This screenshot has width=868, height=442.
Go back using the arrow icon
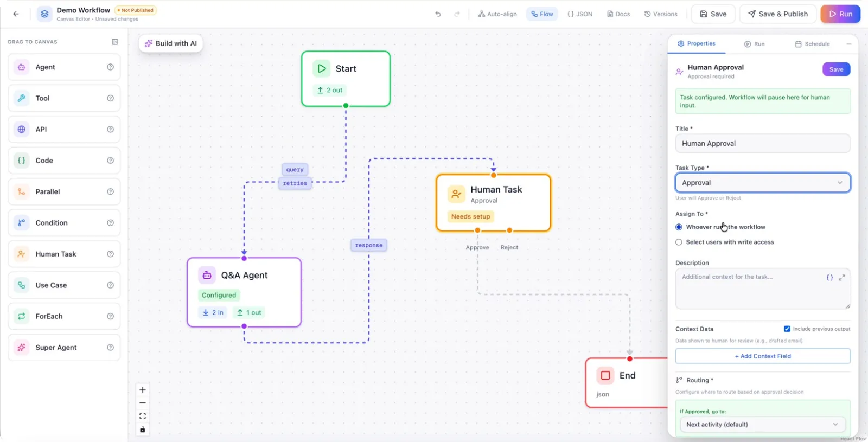pyautogui.click(x=16, y=14)
